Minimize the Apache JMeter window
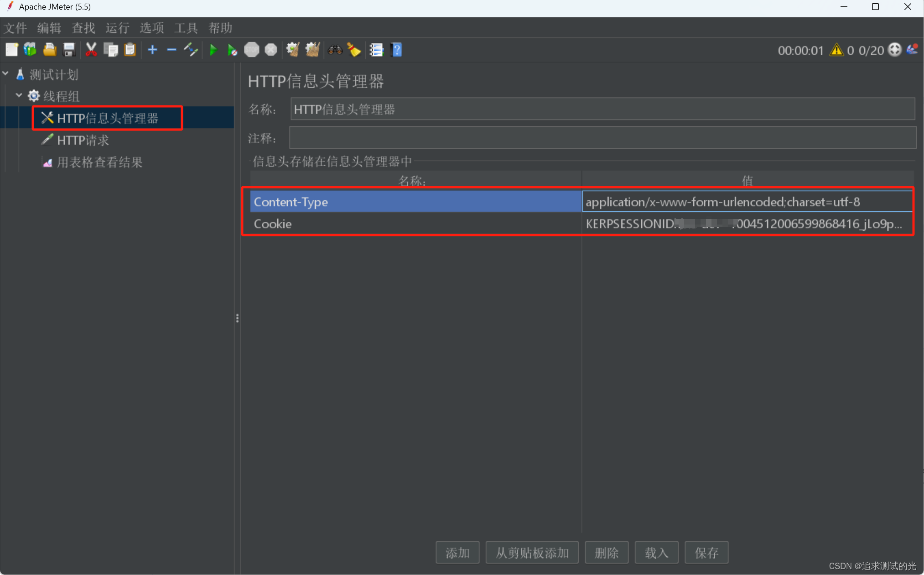 [x=844, y=7]
